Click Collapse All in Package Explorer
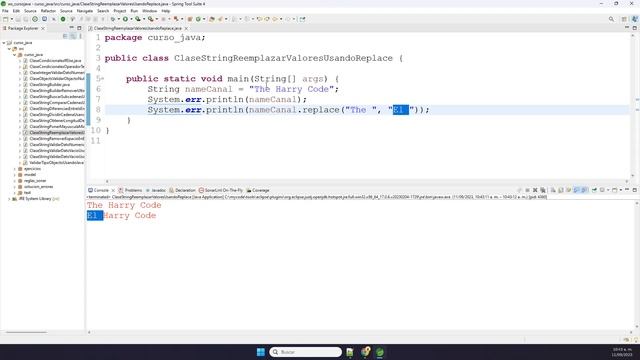Screen dimensions: 640x360 point(65,36)
